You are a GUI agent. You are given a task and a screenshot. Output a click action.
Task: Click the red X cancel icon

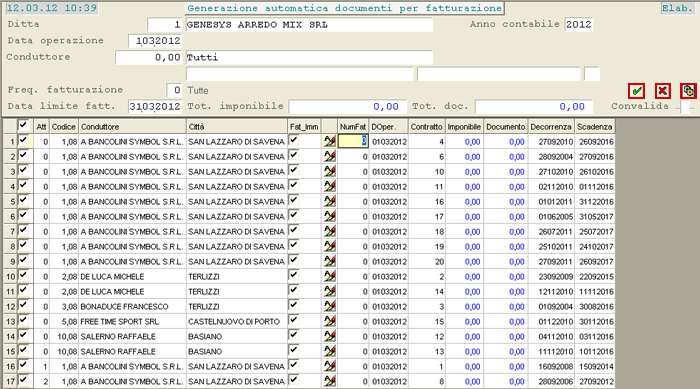point(662,91)
